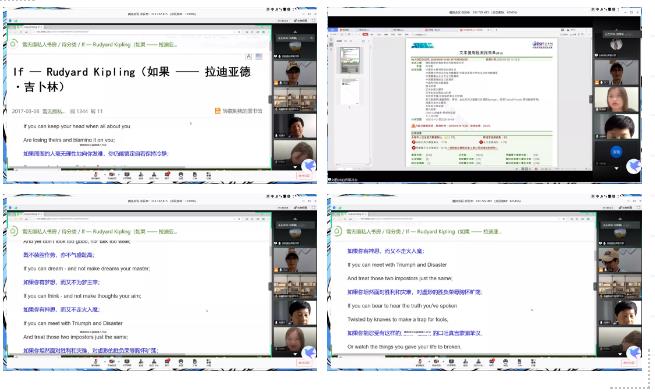655x392 pixels.
Task: Mute microphone in meeting showing Kipling poem title
Action: 96,175
